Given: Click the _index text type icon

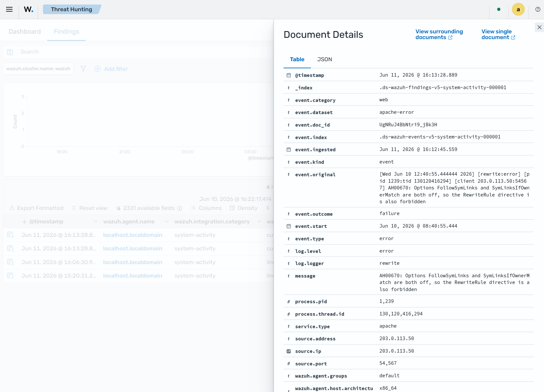Looking at the screenshot, I should [x=289, y=88].
